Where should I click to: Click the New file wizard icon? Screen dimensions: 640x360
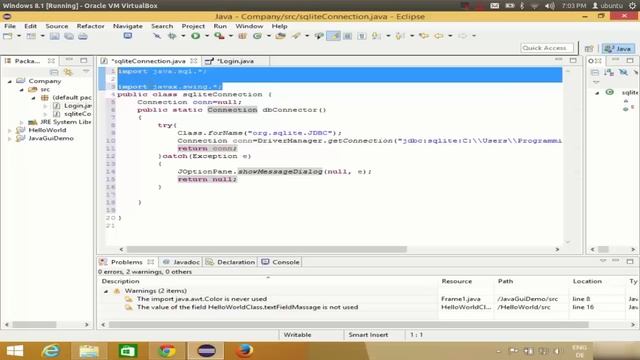pos(8,36)
